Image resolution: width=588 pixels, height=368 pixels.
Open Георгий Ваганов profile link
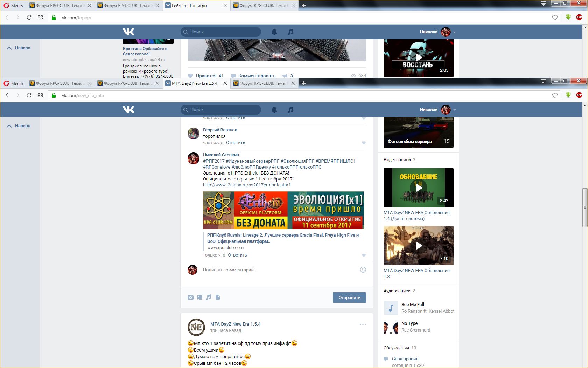point(220,130)
